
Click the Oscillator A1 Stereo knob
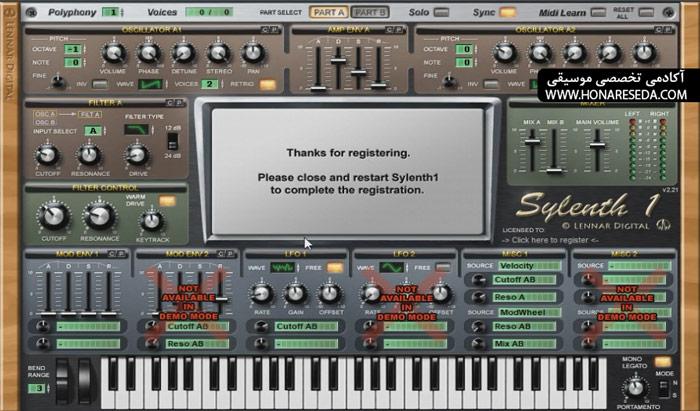pos(218,54)
